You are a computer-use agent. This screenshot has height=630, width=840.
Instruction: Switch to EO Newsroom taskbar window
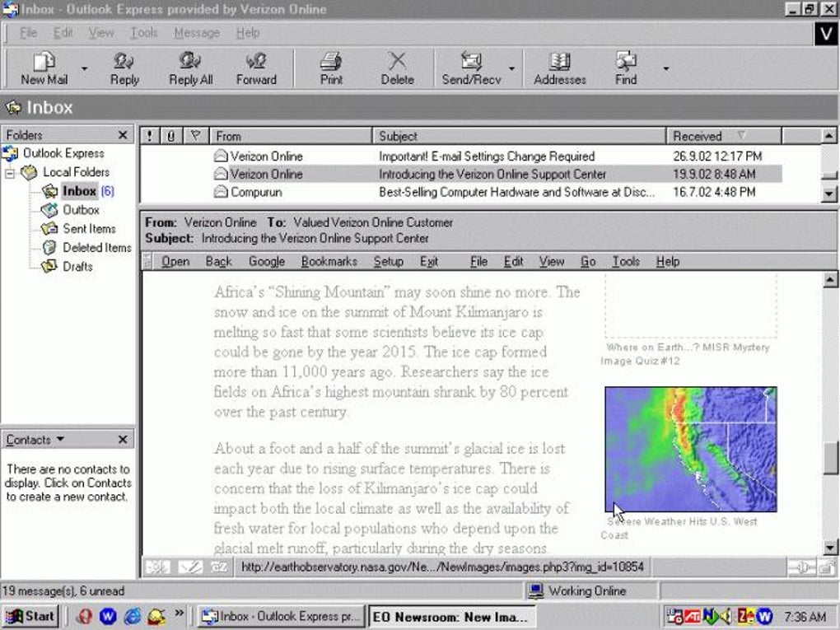coord(451,617)
